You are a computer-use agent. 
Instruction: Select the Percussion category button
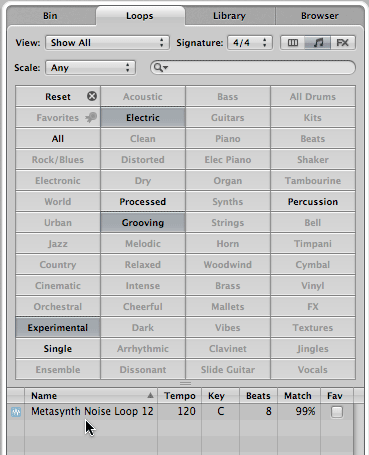(x=313, y=201)
